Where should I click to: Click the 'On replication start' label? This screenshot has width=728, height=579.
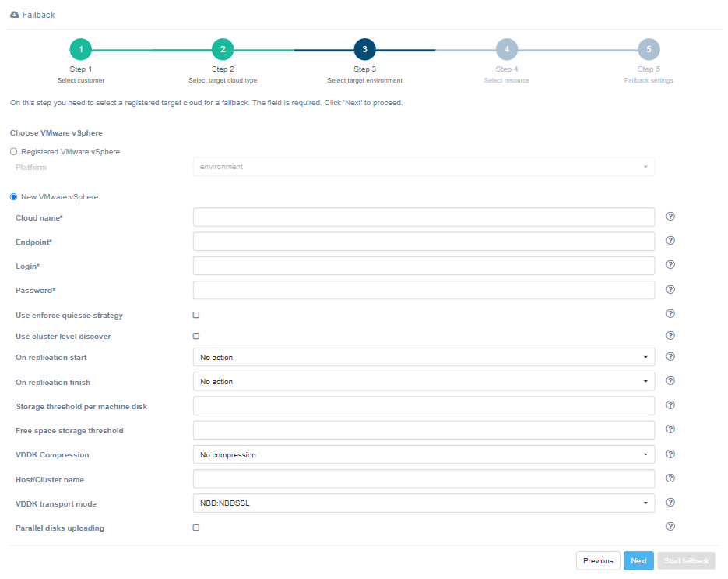pyautogui.click(x=51, y=358)
